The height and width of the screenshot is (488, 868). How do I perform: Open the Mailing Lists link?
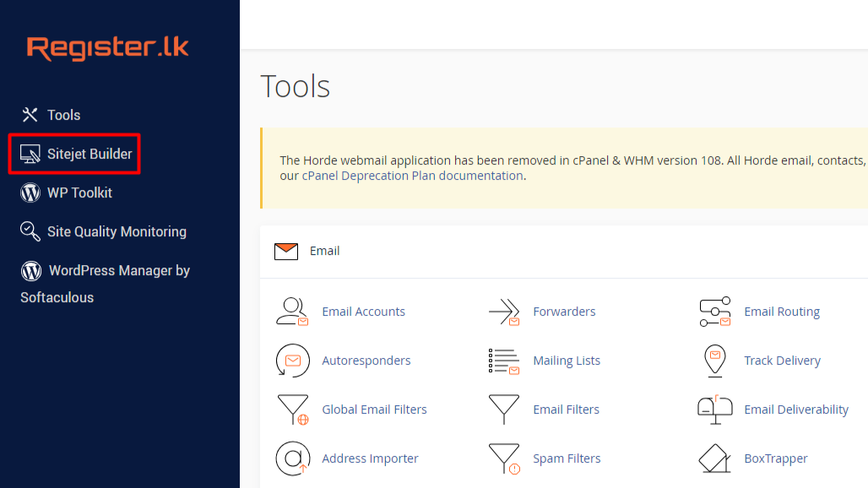(567, 361)
